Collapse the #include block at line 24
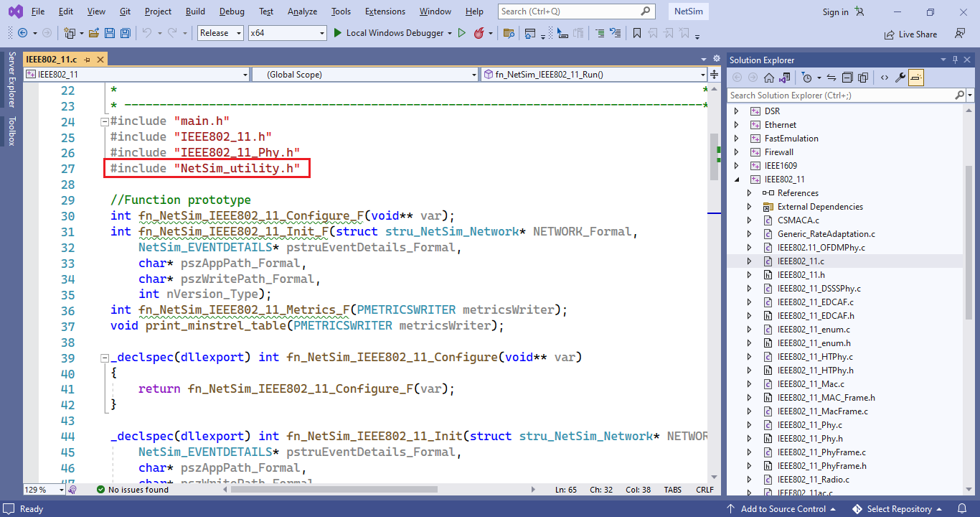Viewport: 980px width, 517px height. coord(104,121)
